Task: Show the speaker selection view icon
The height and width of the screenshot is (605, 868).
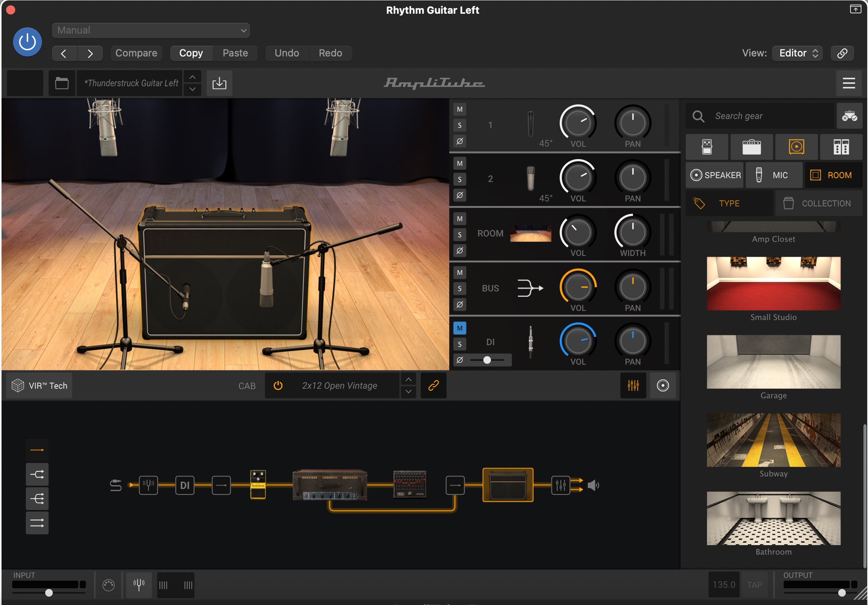Action: 663,386
